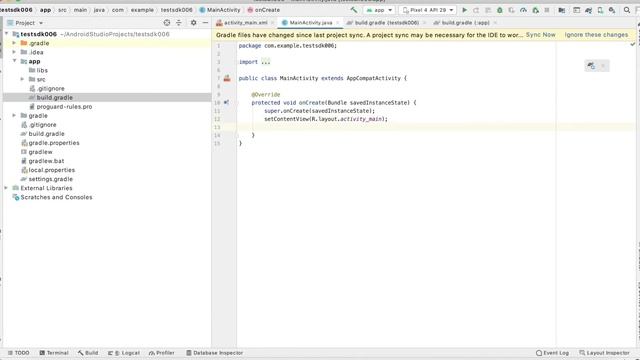The height and width of the screenshot is (360, 640).
Task: Open the SDK Manager icon
Action: tap(612, 10)
